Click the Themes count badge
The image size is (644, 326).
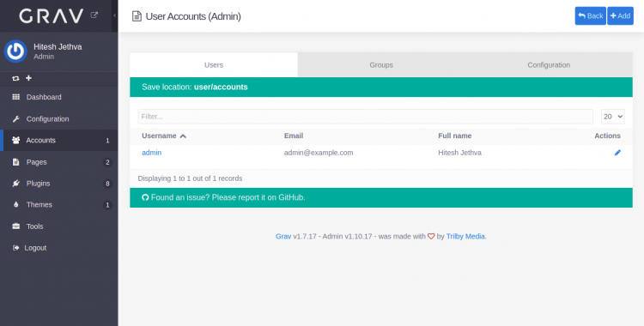(107, 205)
